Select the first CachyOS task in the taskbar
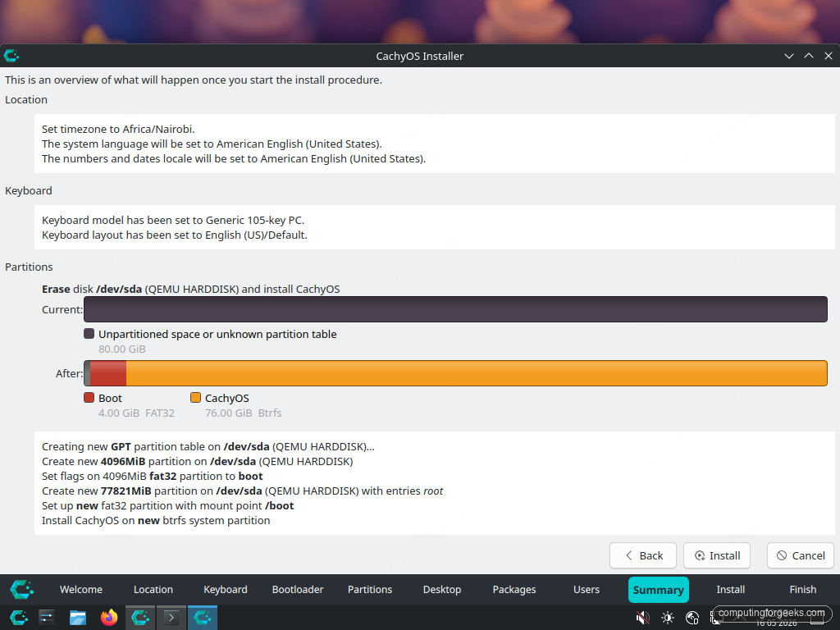 coord(140,618)
